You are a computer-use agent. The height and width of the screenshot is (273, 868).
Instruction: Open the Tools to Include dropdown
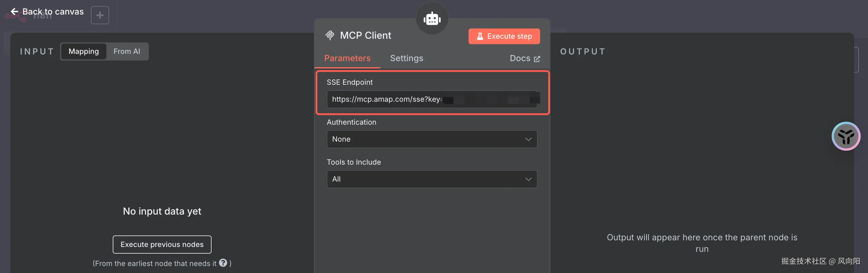432,179
